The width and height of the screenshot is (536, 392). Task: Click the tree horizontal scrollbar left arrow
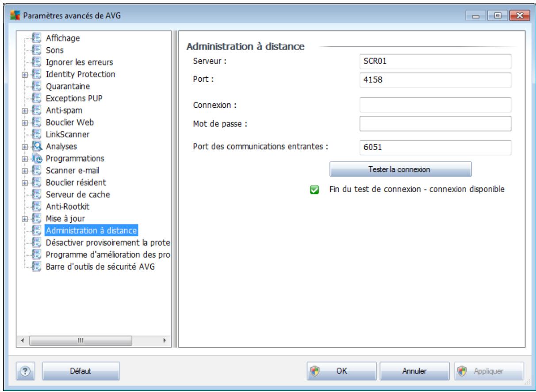22,342
